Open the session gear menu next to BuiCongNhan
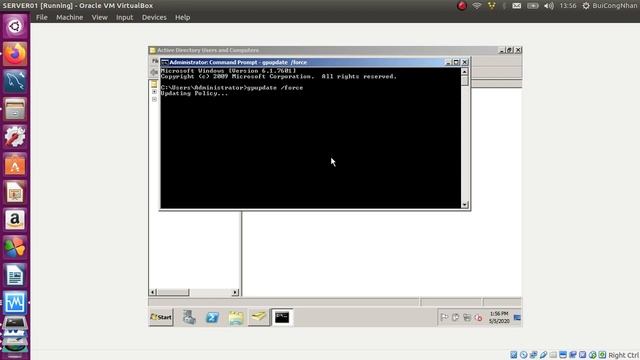 pos(586,6)
